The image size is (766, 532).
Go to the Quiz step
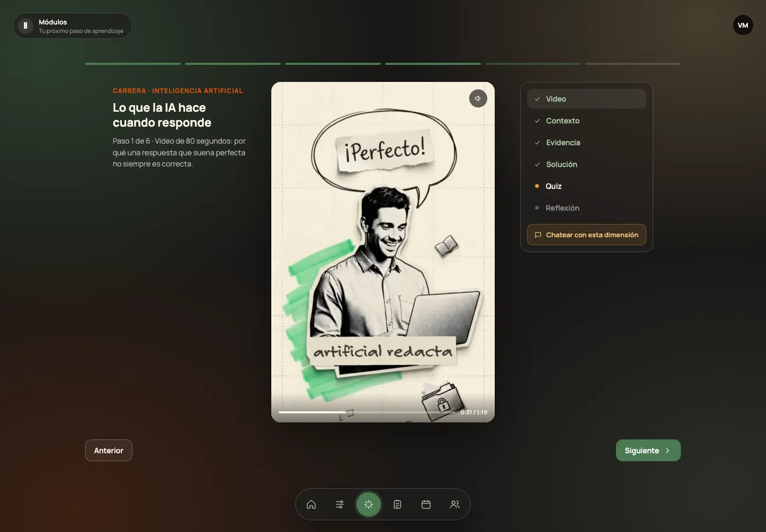point(587,186)
